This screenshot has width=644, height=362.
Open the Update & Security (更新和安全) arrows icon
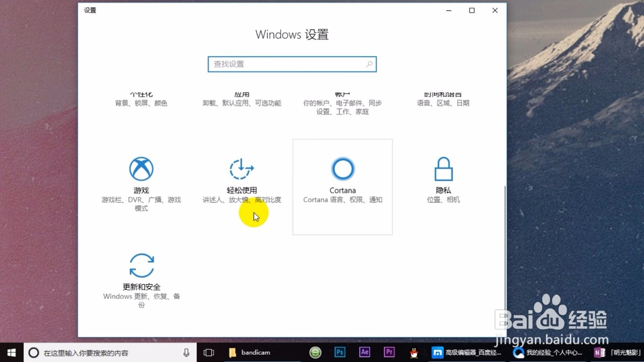pos(141,265)
